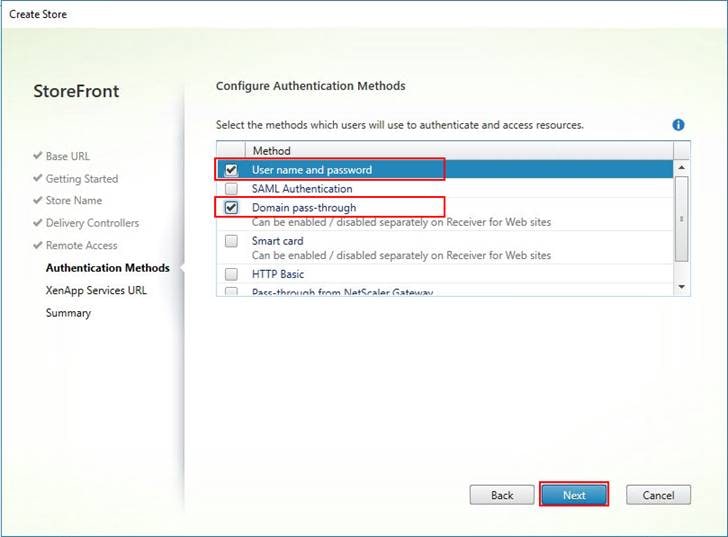Click the Back button
Screen dimensions: 728x537
pyautogui.click(x=502, y=495)
